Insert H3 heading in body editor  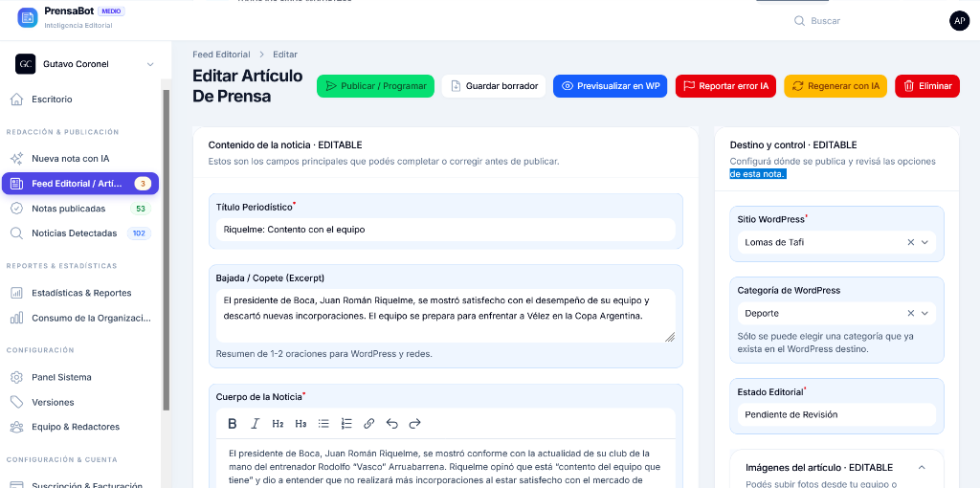301,424
